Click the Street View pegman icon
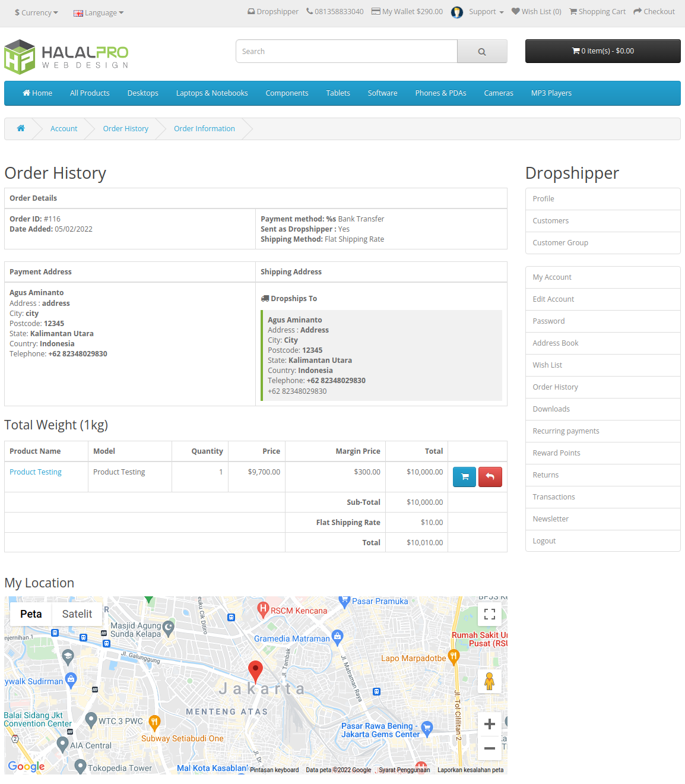The width and height of the screenshot is (685, 784). coord(489,681)
